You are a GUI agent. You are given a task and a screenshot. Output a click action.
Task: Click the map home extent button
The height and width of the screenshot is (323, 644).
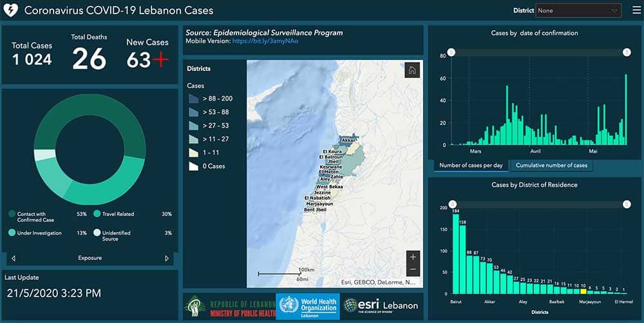tap(412, 70)
